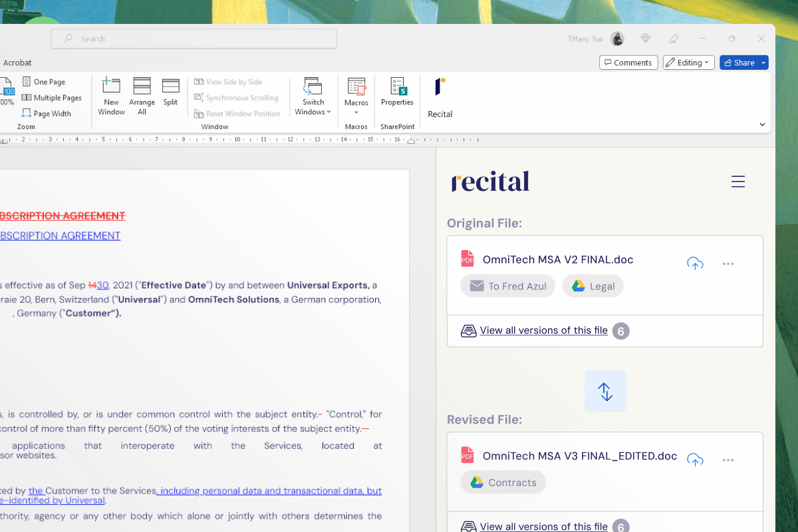Click the inserted SUBSCRIPTION AGREEMENT heading
Viewport: 798px width, 532px height.
[61, 235]
